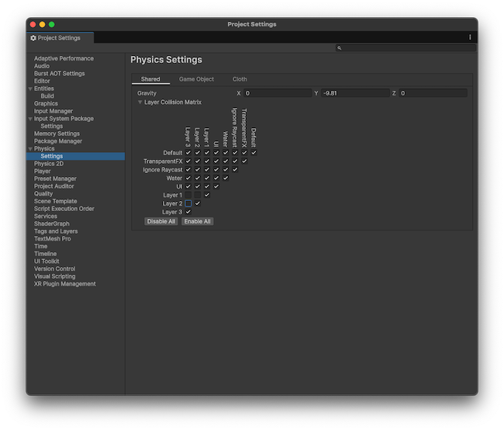Focus the settings search field

[x=408, y=48]
